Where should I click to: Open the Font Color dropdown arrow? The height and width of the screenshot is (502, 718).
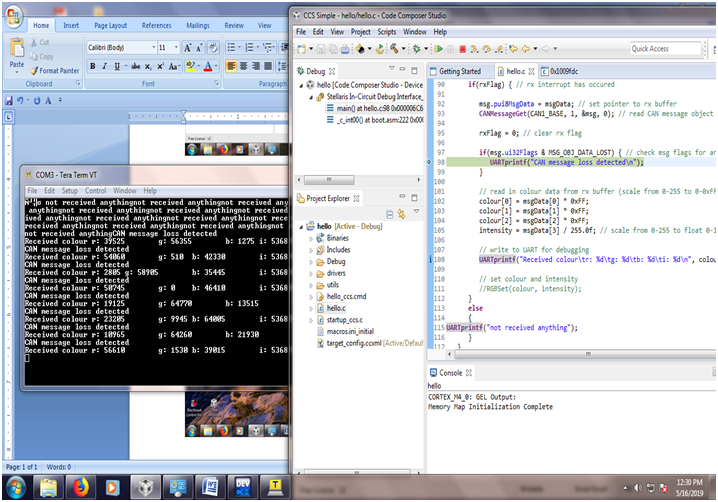click(x=216, y=66)
